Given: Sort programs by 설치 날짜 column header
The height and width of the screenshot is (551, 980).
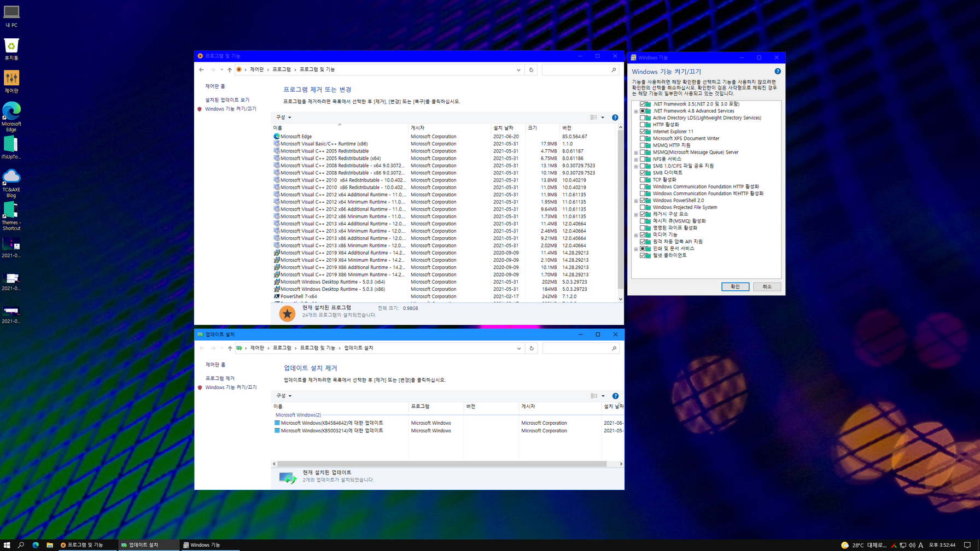Looking at the screenshot, I should (508, 128).
